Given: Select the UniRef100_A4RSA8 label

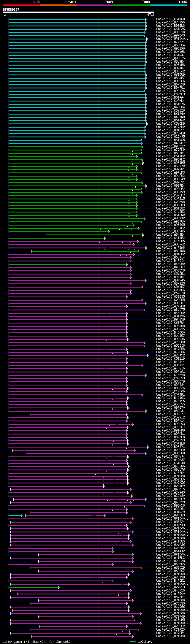Looking at the screenshot, I should tap(170, 248).
